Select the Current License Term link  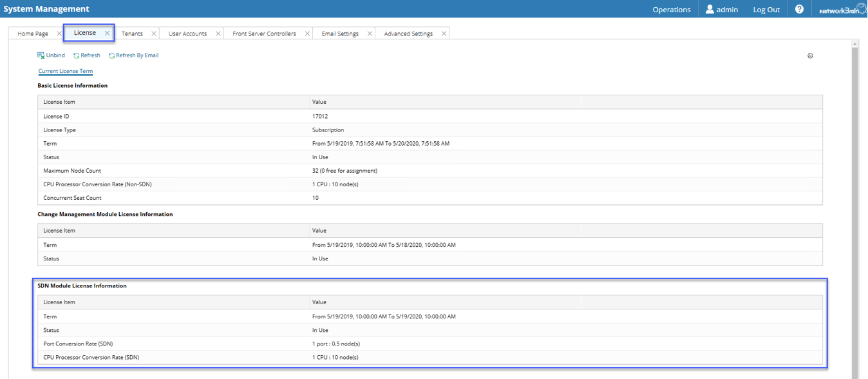[x=66, y=71]
